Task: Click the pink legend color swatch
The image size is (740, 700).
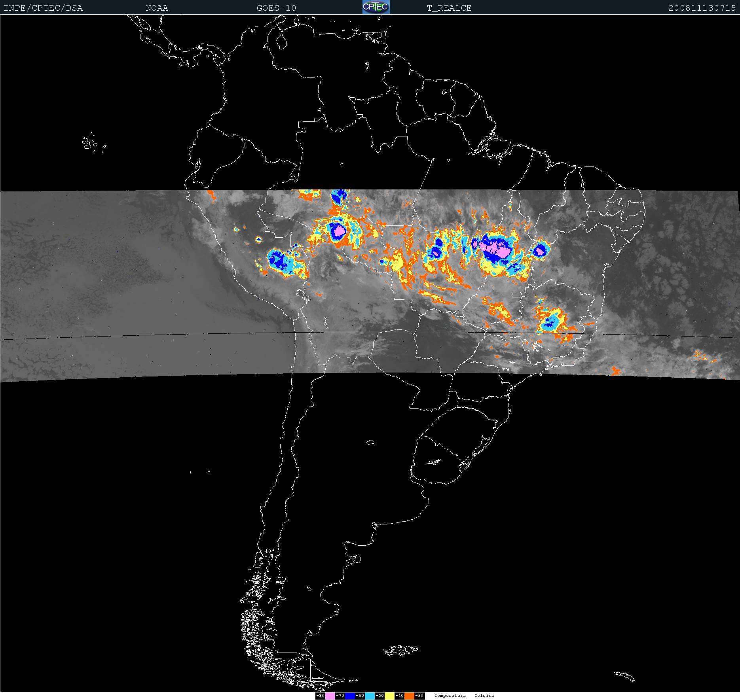Action: (x=330, y=696)
